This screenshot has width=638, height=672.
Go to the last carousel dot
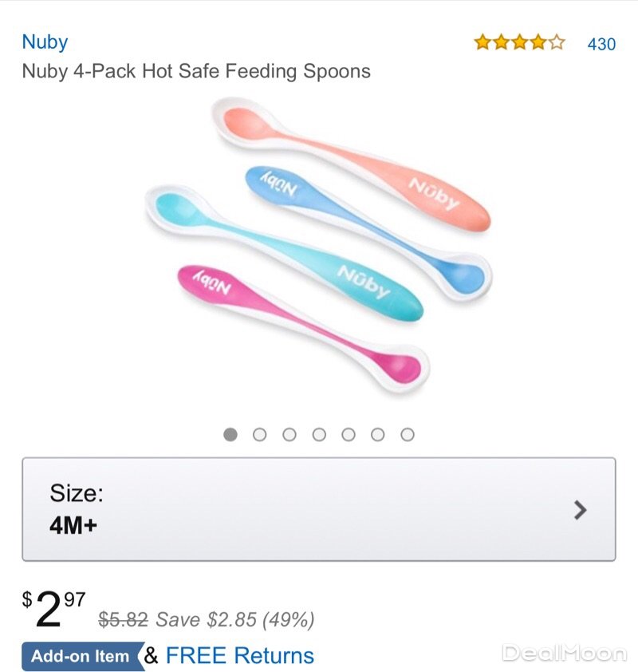click(x=408, y=434)
